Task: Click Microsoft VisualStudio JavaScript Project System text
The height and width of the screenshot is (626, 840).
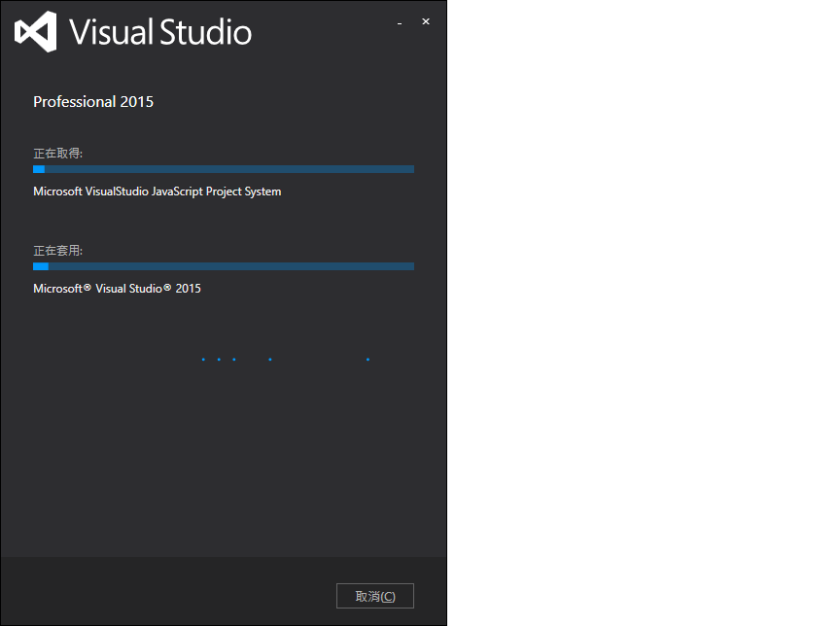Action: tap(157, 191)
